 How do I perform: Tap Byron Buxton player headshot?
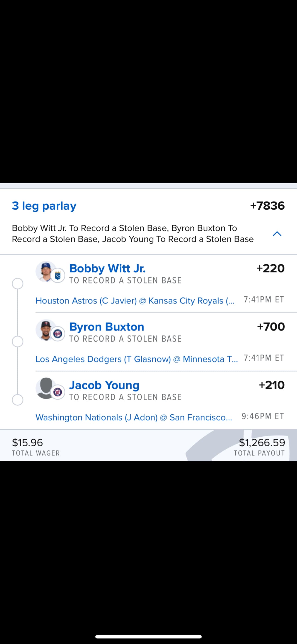coord(45,330)
